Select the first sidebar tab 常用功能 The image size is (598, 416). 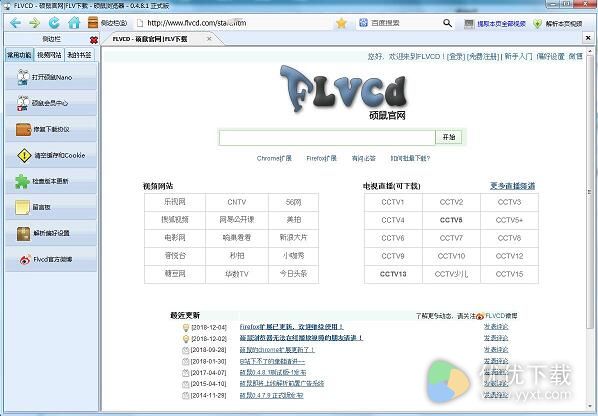[x=19, y=55]
